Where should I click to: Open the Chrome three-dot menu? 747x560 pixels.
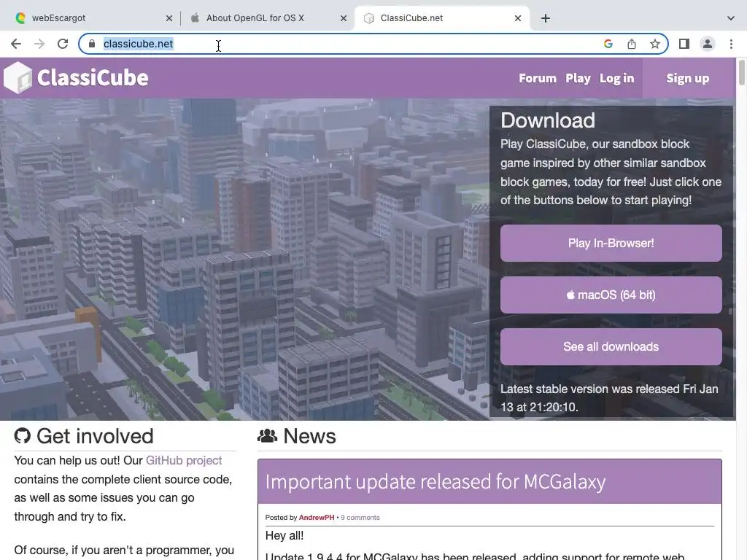pos(731,44)
